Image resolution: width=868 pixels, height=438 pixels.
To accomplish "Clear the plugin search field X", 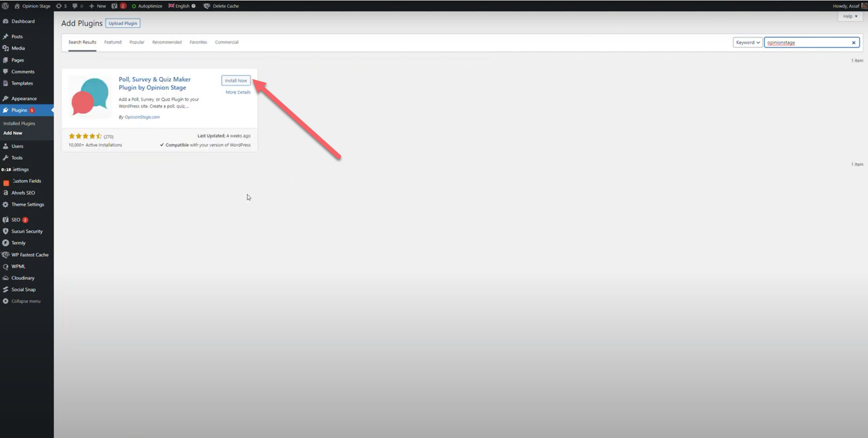I will 853,43.
